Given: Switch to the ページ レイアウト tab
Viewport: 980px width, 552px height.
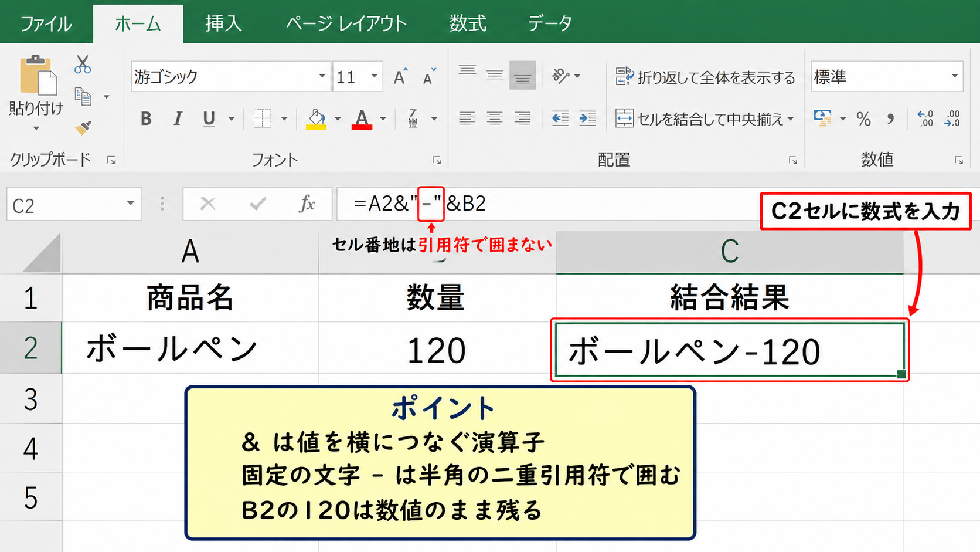Looking at the screenshot, I should (x=346, y=23).
